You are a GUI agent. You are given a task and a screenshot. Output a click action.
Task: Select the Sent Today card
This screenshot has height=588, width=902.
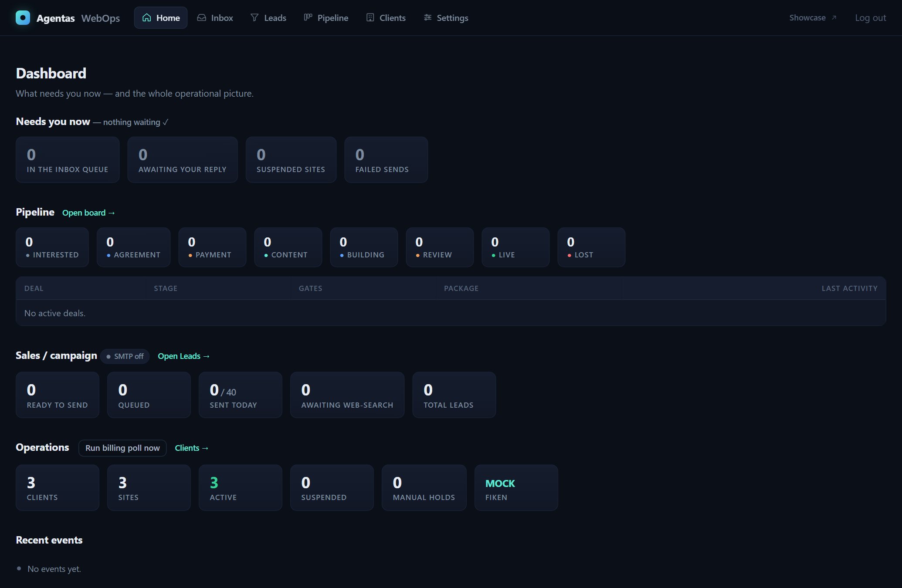[241, 395]
